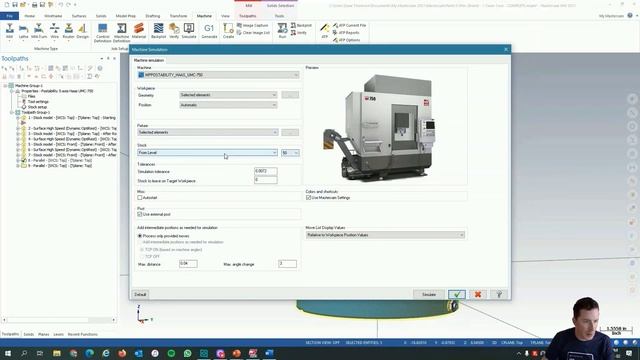Open the Workpiece Position dropdown
This screenshot has width=640, height=360.
click(x=228, y=105)
